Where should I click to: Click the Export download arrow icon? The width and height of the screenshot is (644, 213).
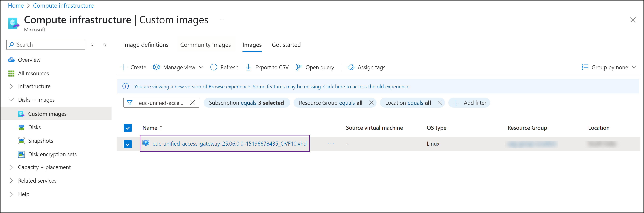(x=249, y=67)
